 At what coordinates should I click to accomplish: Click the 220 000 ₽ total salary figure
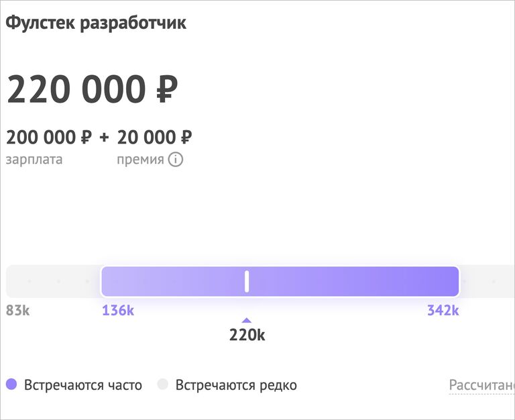click(x=93, y=89)
